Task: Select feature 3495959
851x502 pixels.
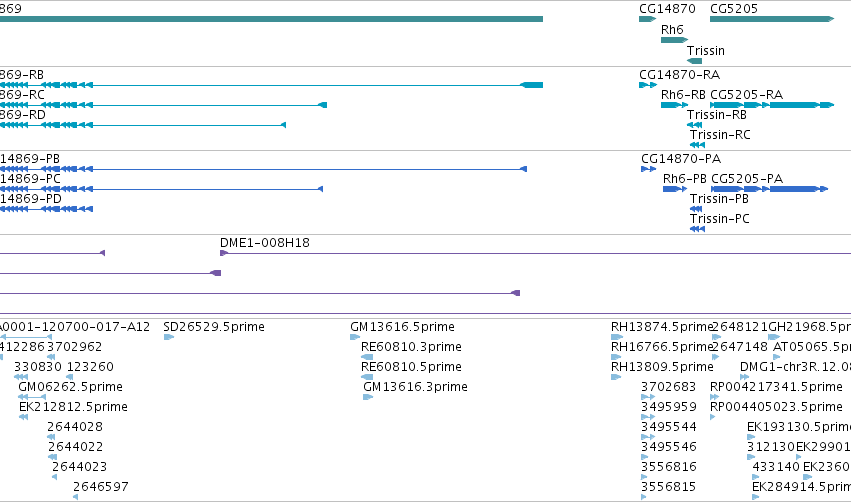Action: (648, 417)
